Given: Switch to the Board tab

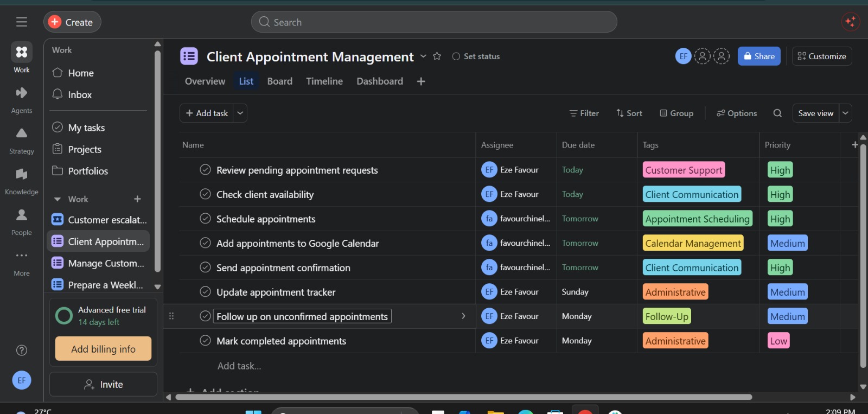Looking at the screenshot, I should coord(280,81).
